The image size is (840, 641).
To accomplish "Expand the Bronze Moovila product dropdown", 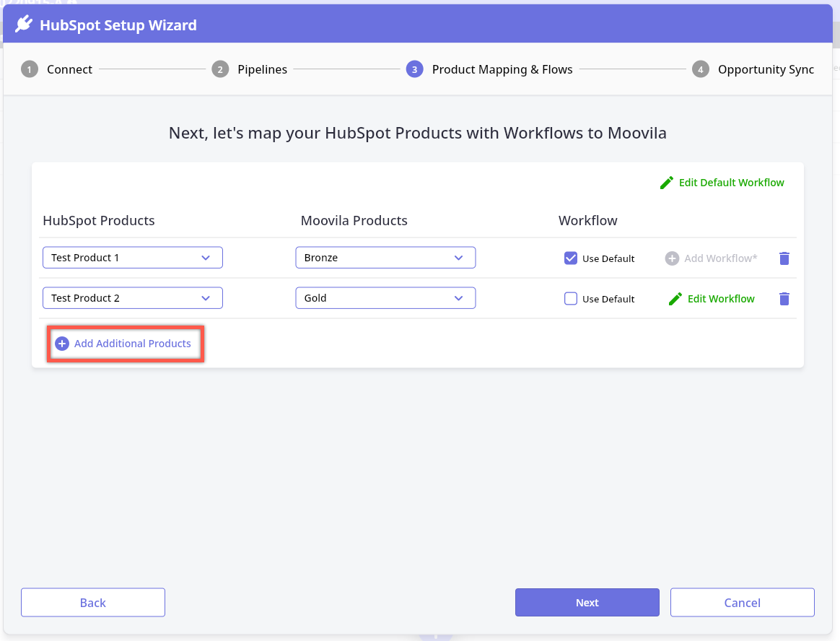I will pos(385,258).
